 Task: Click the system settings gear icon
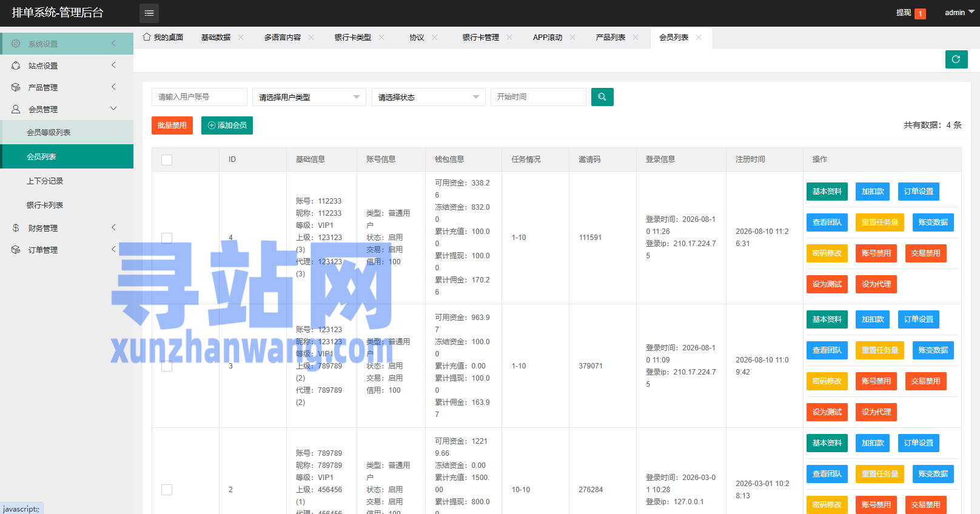16,44
